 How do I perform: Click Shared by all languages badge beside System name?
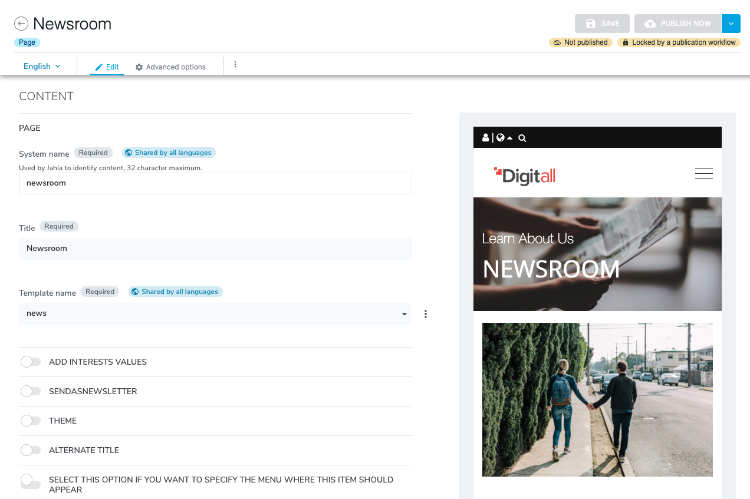(x=169, y=153)
